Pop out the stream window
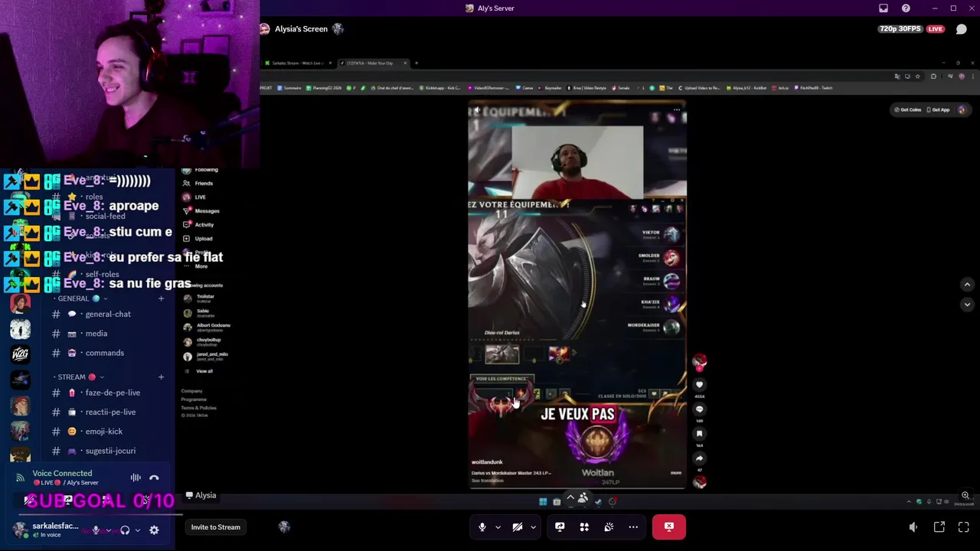Screen dimensions: 980x551 pos(939,527)
